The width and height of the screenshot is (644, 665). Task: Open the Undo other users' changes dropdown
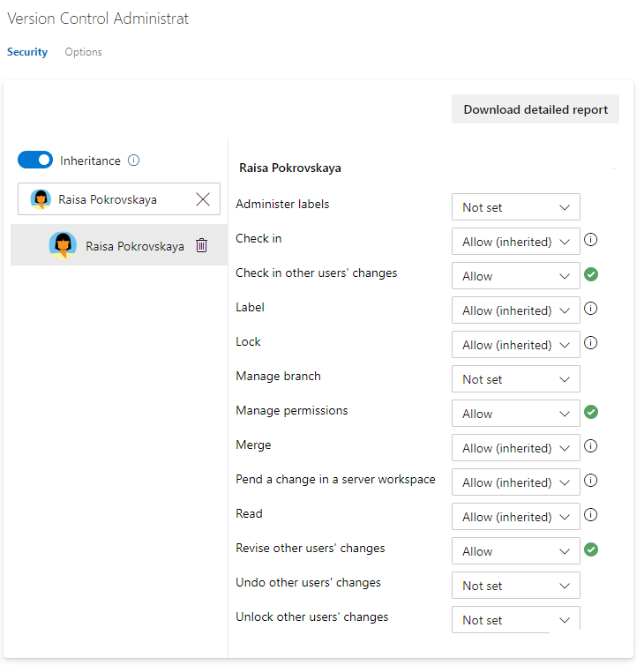click(x=515, y=586)
